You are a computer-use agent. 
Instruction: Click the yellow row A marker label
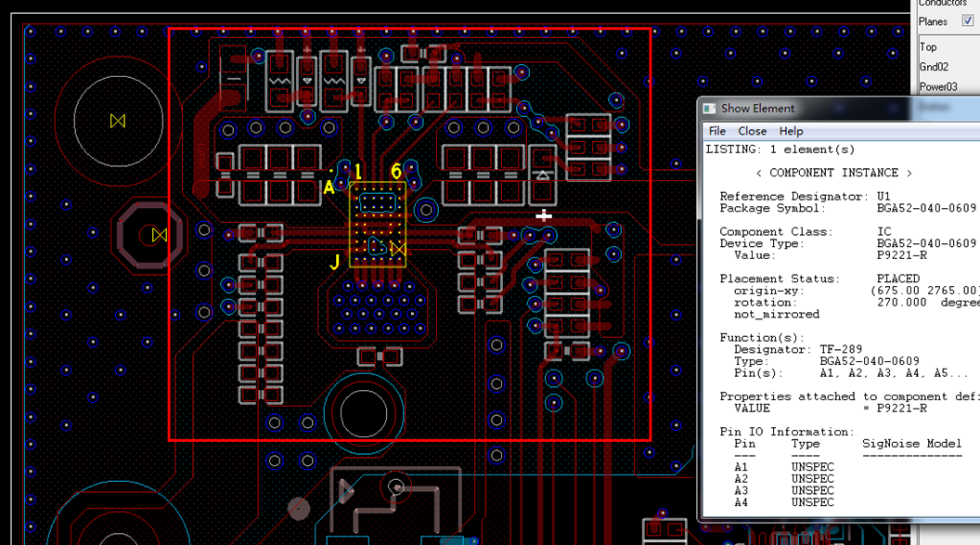(329, 188)
